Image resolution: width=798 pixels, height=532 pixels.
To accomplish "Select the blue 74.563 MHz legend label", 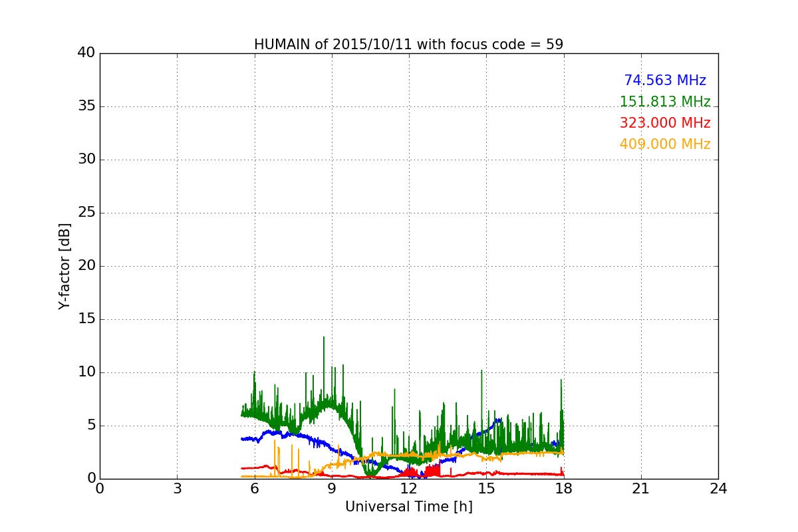I will [665, 80].
